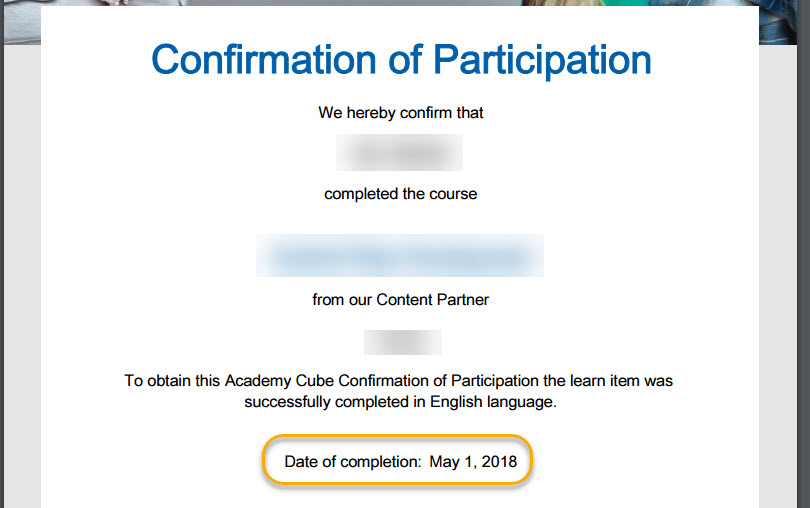810x508 pixels.
Task: Select the date "May 1, 2018"
Action: pyautogui.click(x=473, y=461)
